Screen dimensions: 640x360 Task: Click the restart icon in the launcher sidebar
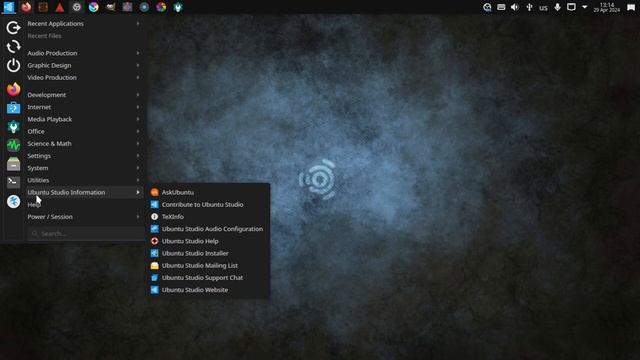tap(13, 47)
